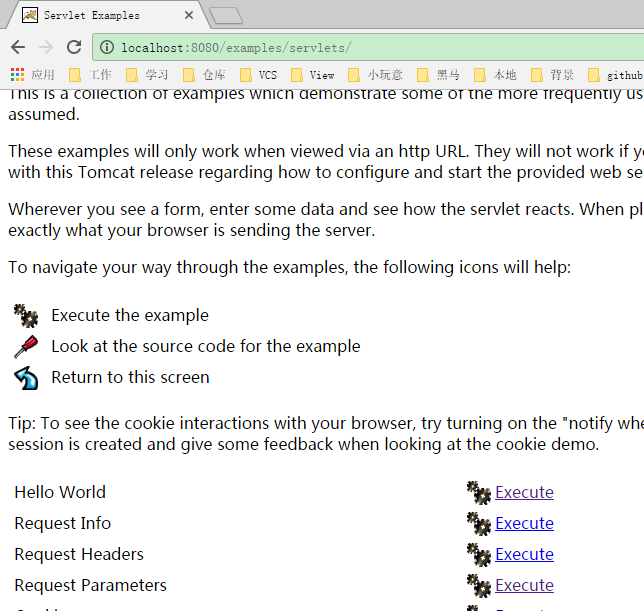Execute the Request Info example link

tap(524, 523)
